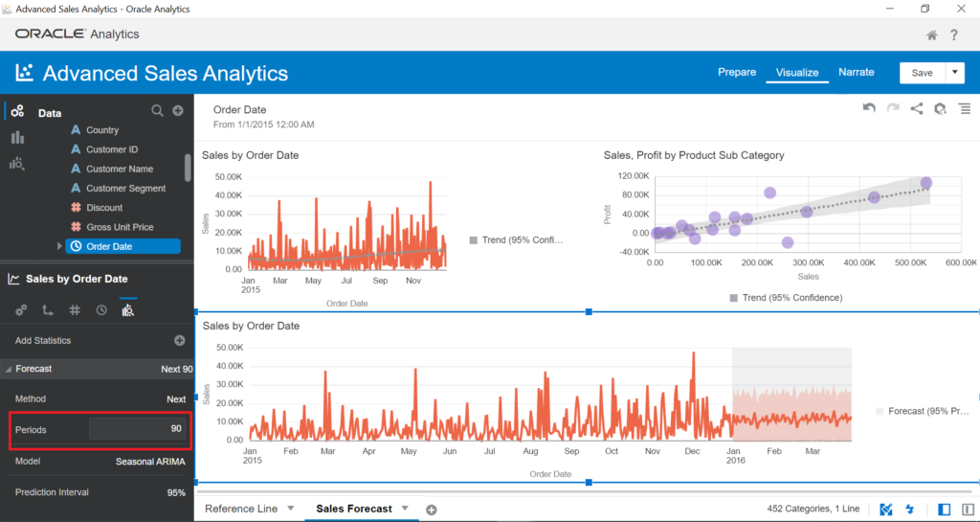The image size is (980, 522).
Task: Add a new canvas with plus icon
Action: coord(432,511)
